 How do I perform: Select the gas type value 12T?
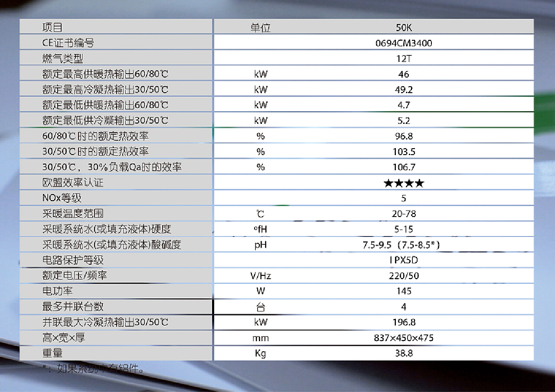(x=404, y=58)
